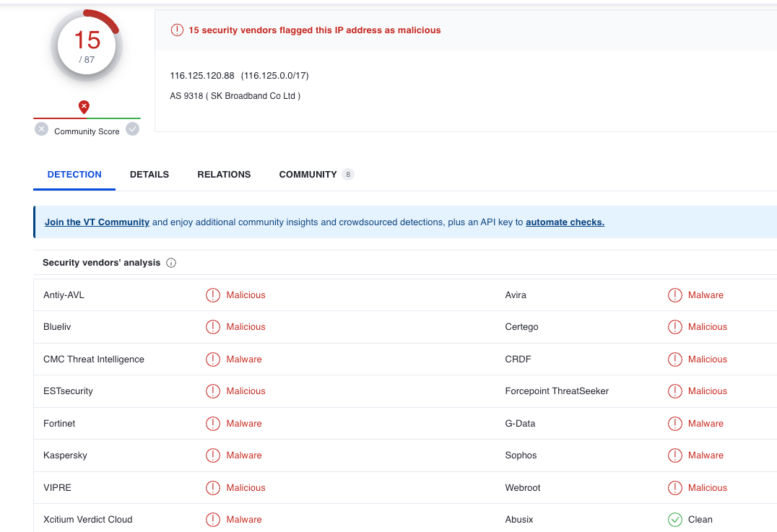Click the Kaspersky Malware warning icon
The height and width of the screenshot is (532, 777).
tap(213, 455)
